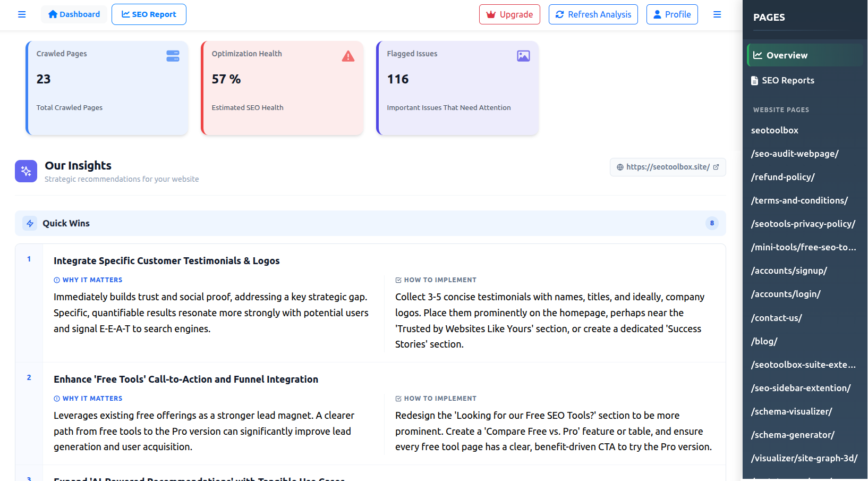Click the Upgrade button
Screen dimensions: 868x481
509,14
